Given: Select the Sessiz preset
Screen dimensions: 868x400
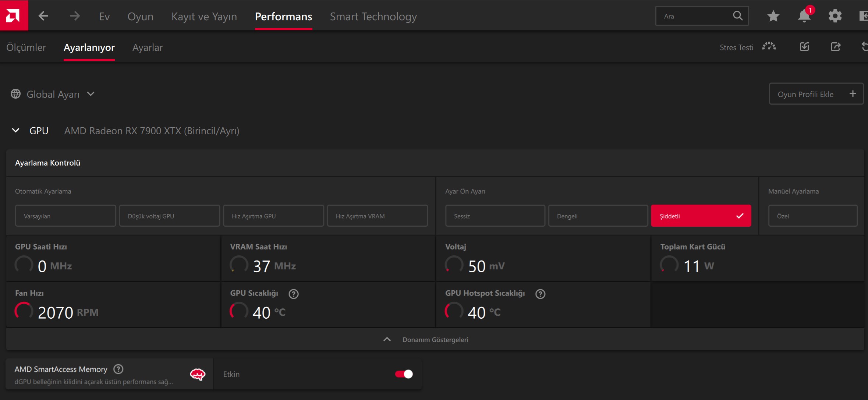Looking at the screenshot, I should [x=495, y=216].
